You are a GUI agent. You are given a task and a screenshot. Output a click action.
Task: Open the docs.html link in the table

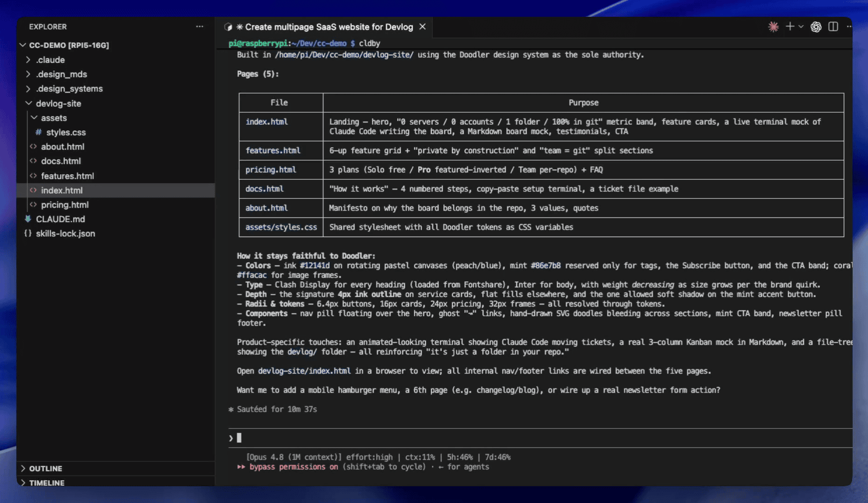[264, 189]
